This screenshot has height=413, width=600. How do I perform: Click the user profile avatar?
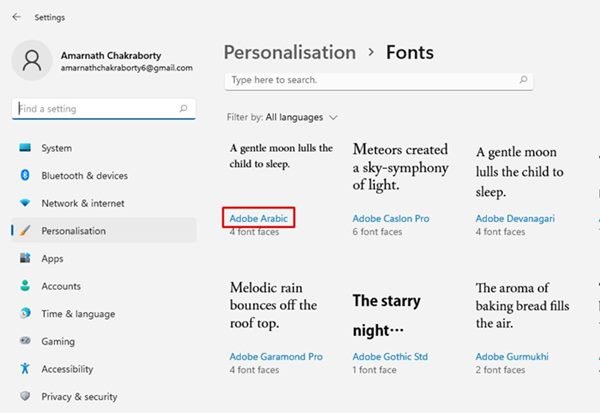[x=32, y=60]
